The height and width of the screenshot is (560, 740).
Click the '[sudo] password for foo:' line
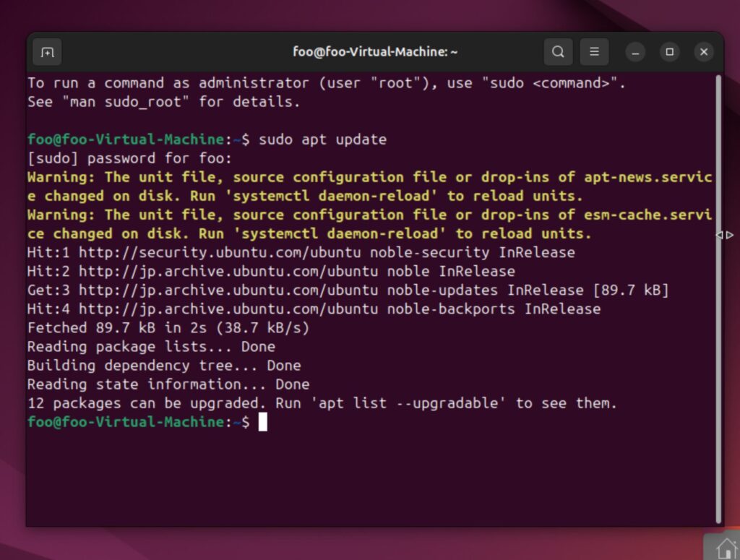click(x=129, y=158)
